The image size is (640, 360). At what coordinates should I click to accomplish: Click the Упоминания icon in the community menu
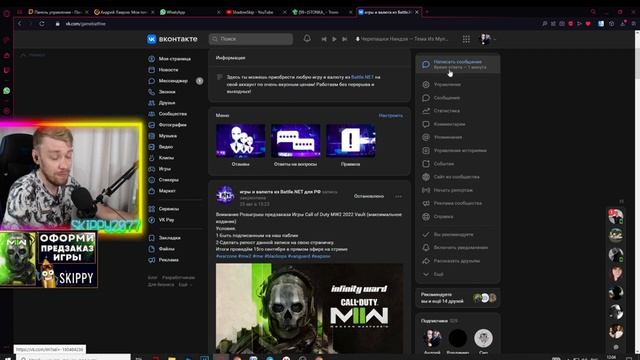click(x=426, y=137)
